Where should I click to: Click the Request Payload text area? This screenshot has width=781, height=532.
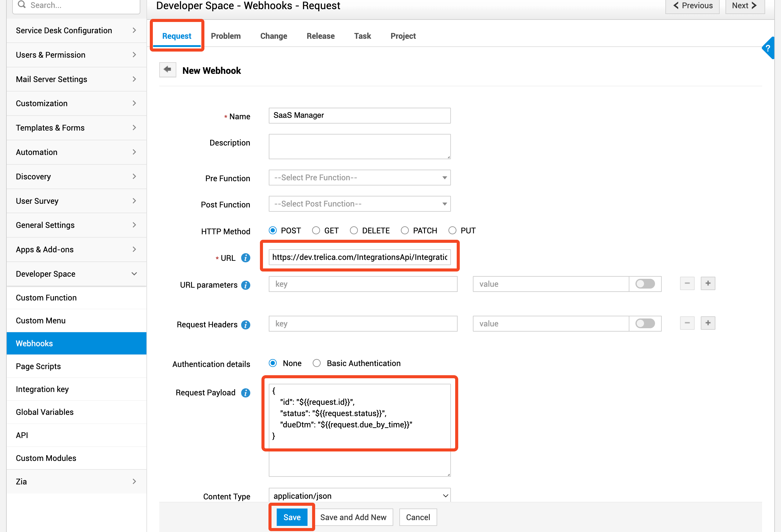click(360, 430)
